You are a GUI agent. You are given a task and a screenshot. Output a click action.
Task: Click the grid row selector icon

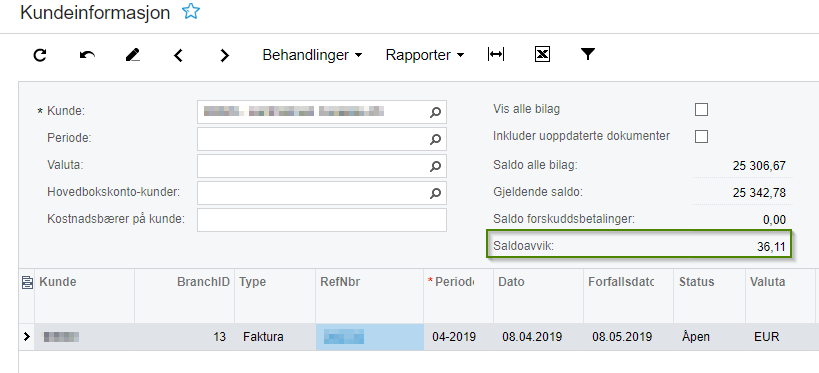[27, 283]
